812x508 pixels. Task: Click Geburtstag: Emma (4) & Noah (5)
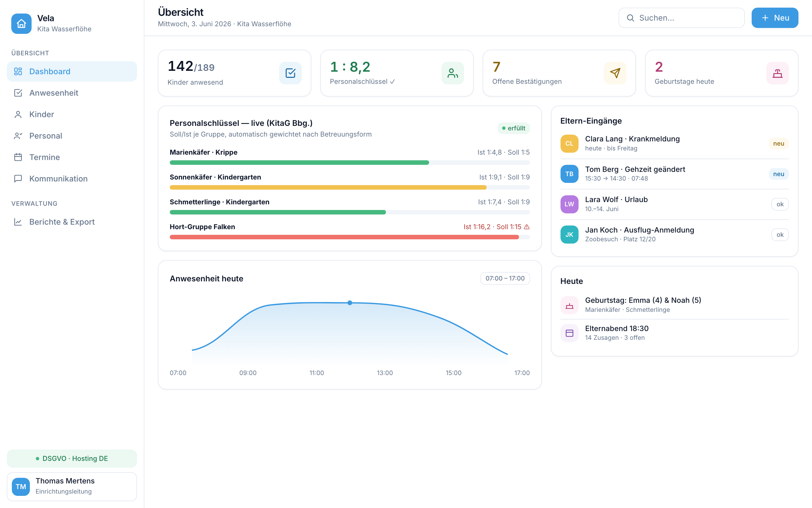pos(674,305)
